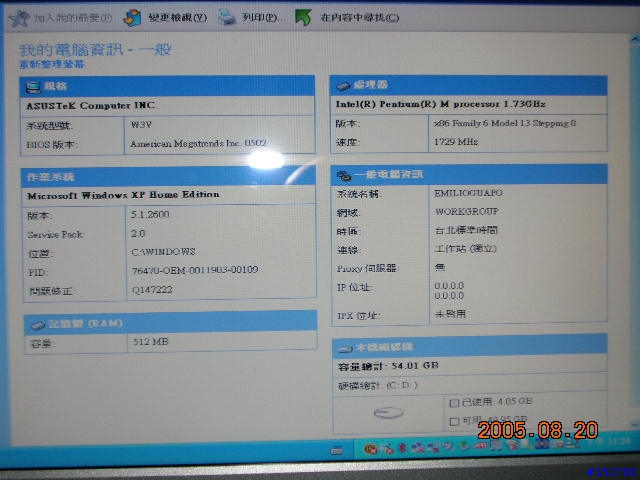
Task: Click 容量總計: 54.01 GB text
Action: point(388,366)
